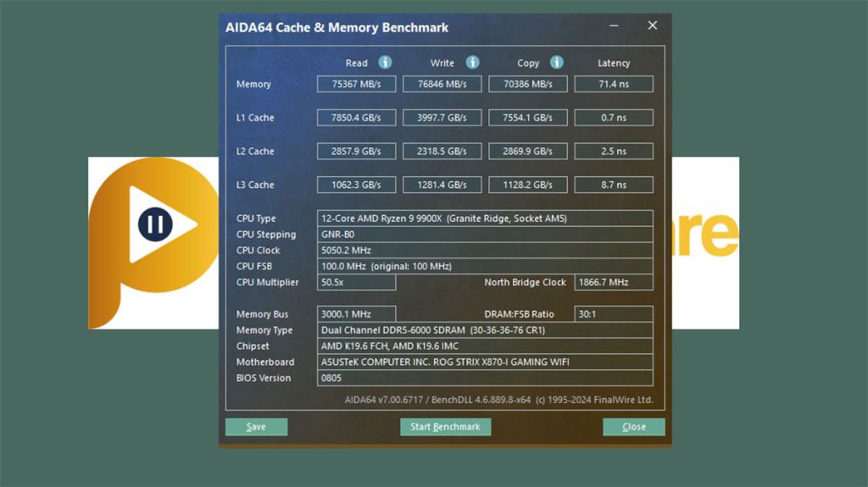Click the Memory Bus field 3000.1 MHz
This screenshot has width=868, height=487.
(357, 313)
